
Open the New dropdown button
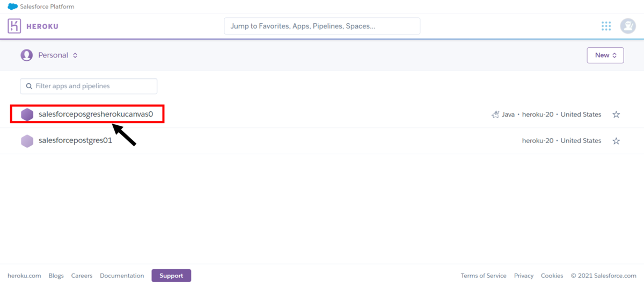(x=605, y=55)
